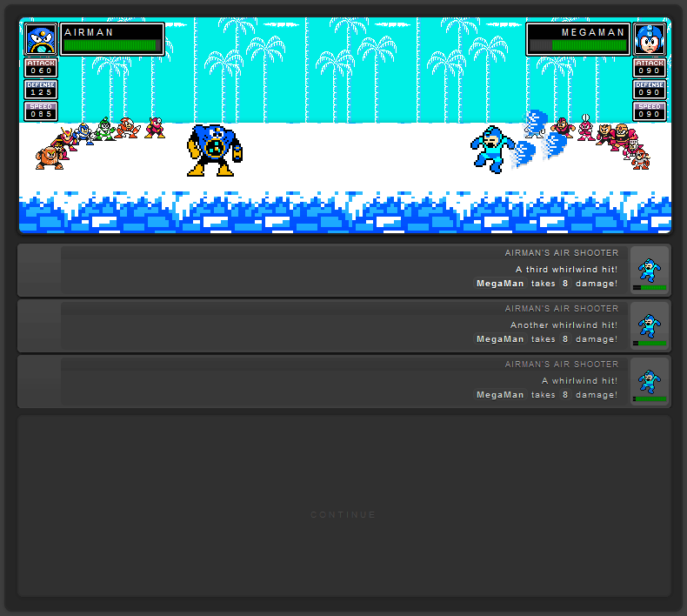The width and height of the screenshot is (687, 616).
Task: Click the orange Guts Man benched sprite
Action: tap(49, 157)
